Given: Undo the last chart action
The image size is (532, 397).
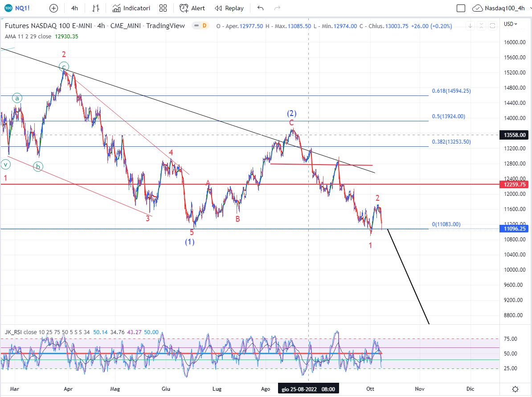Looking at the screenshot, I should click(x=260, y=8).
